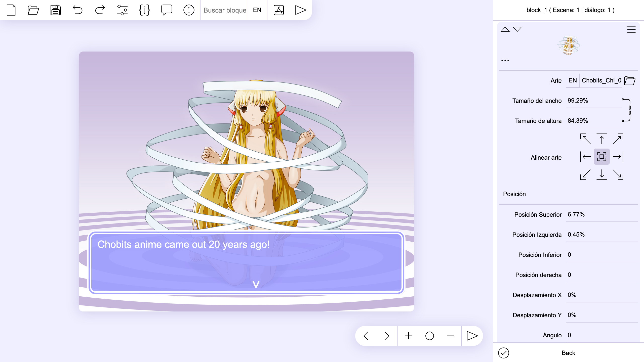This screenshot has height=362, width=644.
Task: Select the Chobits art thumbnail
Action: (x=569, y=46)
